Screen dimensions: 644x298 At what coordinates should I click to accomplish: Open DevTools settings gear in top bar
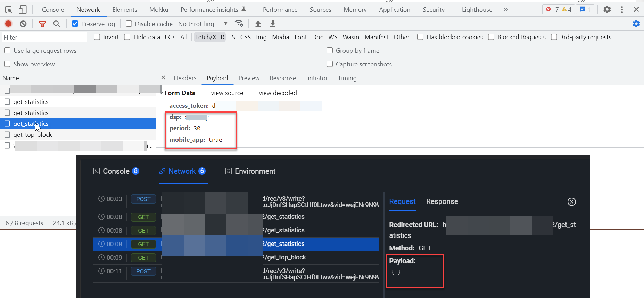607,9
